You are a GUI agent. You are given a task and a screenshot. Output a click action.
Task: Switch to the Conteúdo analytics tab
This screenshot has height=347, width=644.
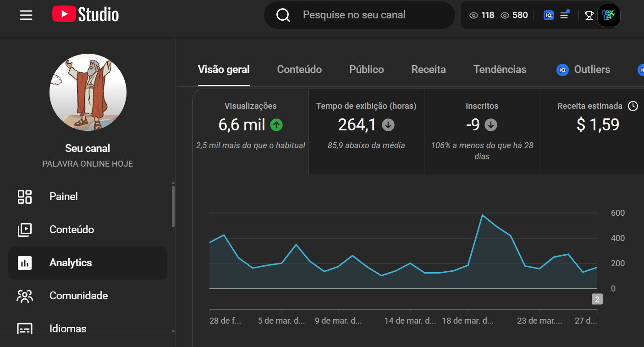[x=299, y=70]
